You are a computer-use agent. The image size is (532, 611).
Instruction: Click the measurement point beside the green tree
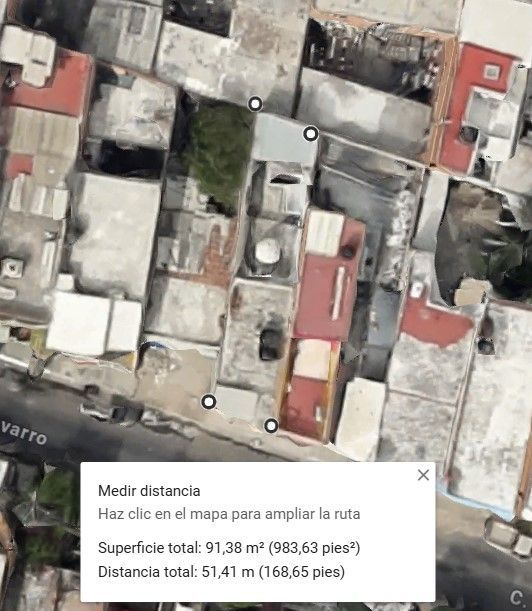255,104
